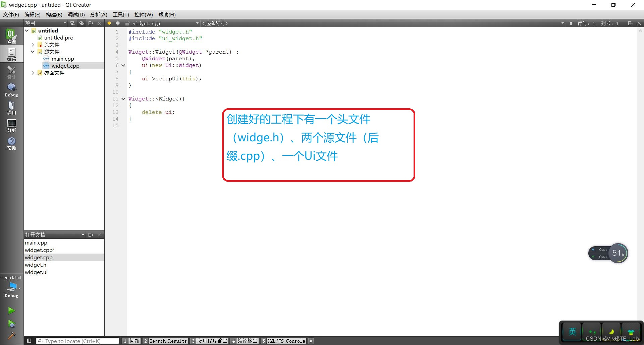Expand the 界面文件 folder
644x345 pixels.
tap(33, 73)
